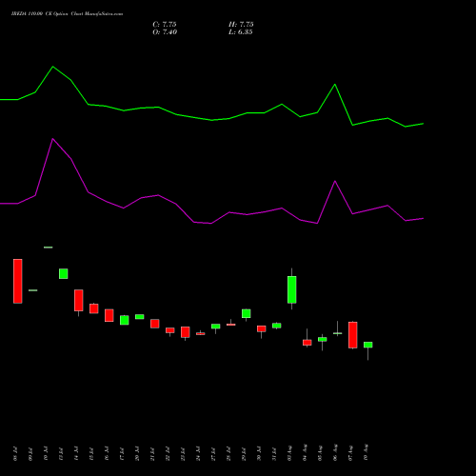Click the right end of the magenta line
Viewport: 476px width, 476px height.
point(424,218)
